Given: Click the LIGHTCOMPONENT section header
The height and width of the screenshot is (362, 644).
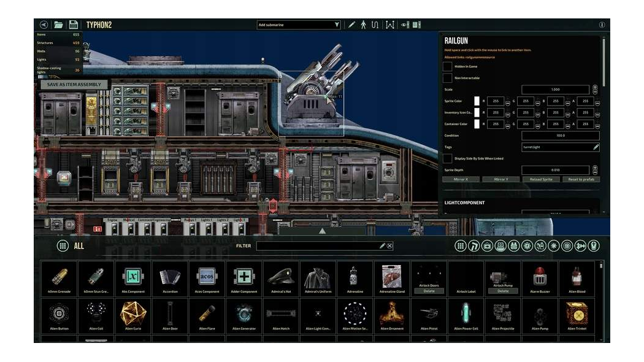Looking at the screenshot, I should click(x=464, y=202).
